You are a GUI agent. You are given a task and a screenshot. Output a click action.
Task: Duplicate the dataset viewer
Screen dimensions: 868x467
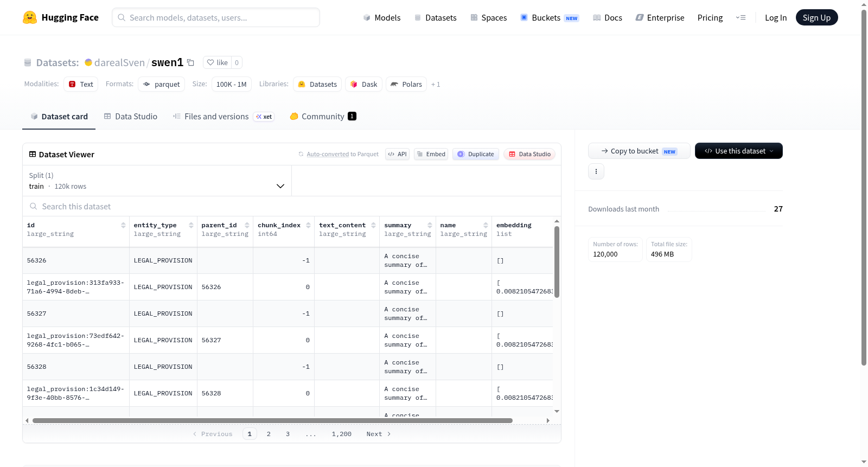point(476,154)
